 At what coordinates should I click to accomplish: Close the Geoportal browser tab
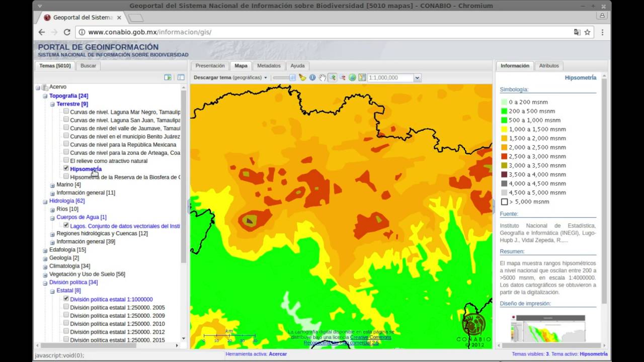coord(119,18)
